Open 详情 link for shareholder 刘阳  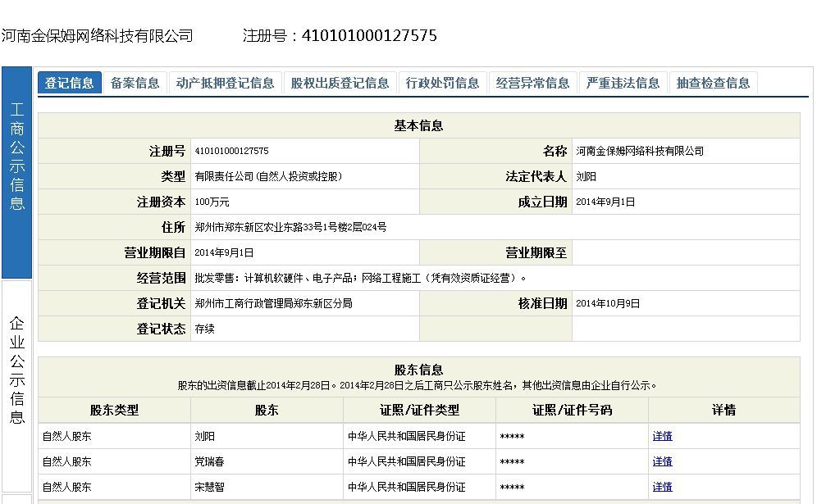click(662, 436)
